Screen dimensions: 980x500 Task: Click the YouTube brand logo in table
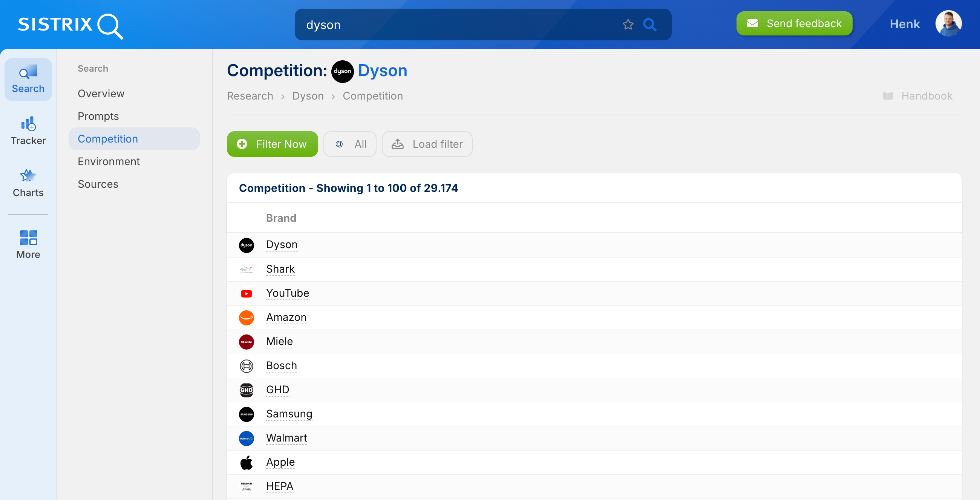tap(246, 293)
